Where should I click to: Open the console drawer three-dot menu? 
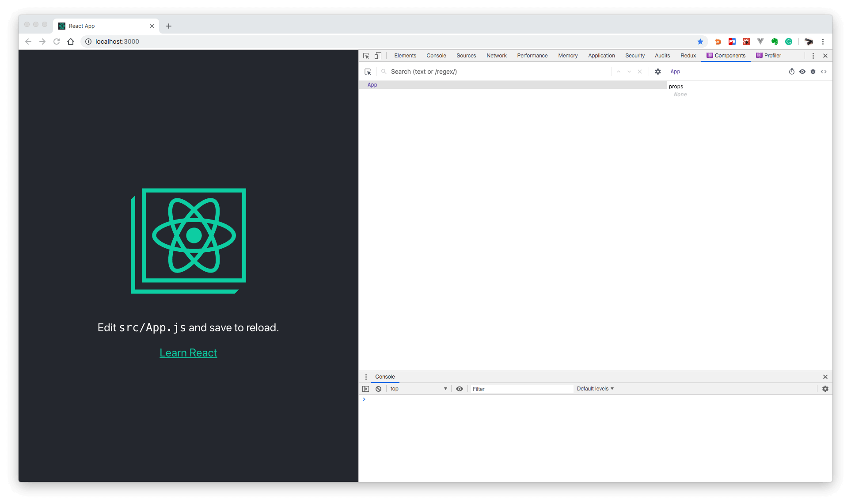(x=366, y=377)
